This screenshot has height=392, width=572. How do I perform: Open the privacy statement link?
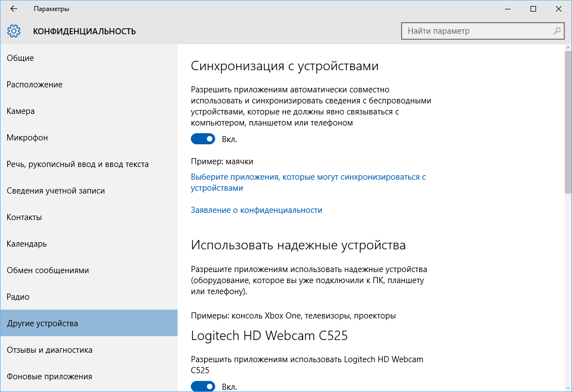pyautogui.click(x=256, y=210)
